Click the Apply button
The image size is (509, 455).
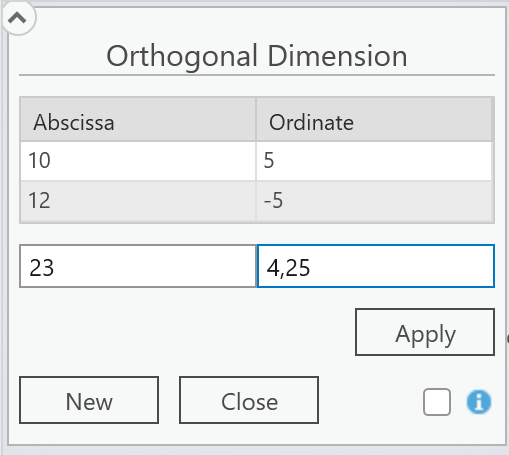(425, 332)
